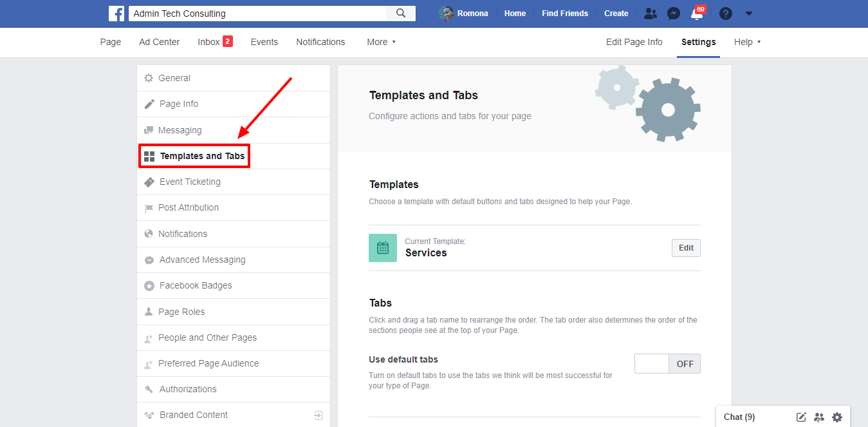Click the Facebook Badges star icon
The height and width of the screenshot is (427, 868).
click(x=149, y=286)
